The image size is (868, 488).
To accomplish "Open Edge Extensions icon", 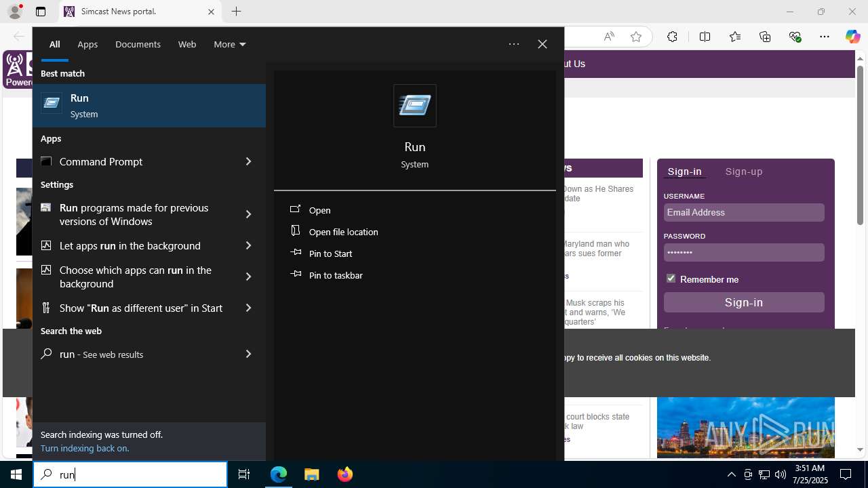I will pyautogui.click(x=672, y=37).
